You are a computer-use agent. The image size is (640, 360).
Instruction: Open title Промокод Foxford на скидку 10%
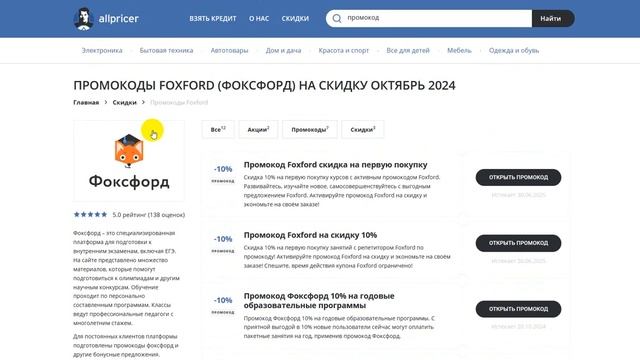click(x=310, y=235)
